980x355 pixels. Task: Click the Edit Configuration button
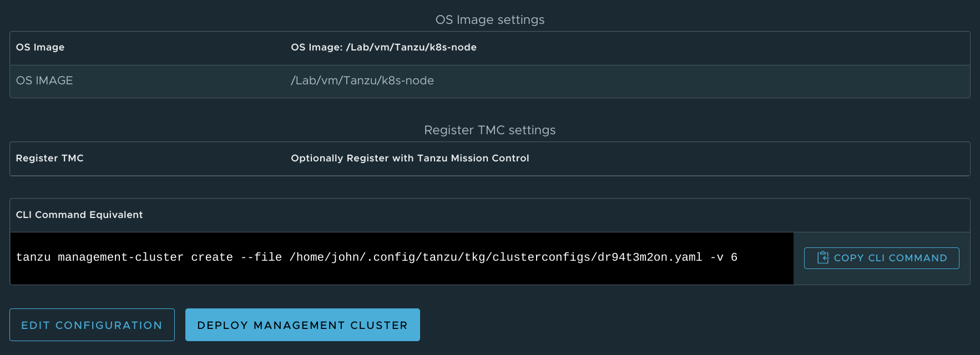92,325
